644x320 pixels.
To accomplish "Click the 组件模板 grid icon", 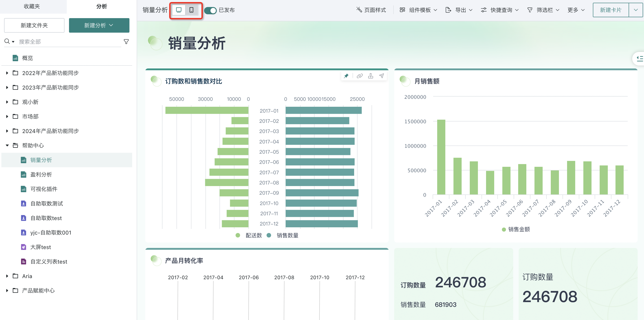I will coord(402,10).
